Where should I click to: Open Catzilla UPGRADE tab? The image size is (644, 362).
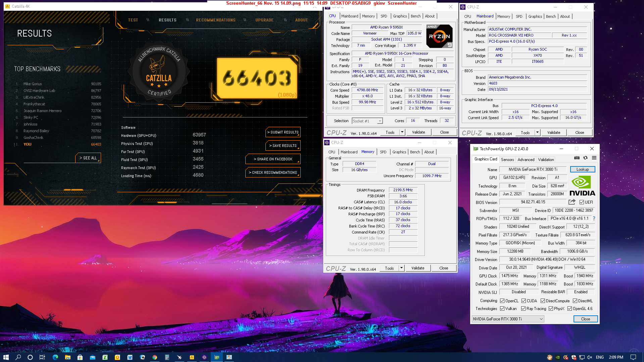tap(264, 20)
